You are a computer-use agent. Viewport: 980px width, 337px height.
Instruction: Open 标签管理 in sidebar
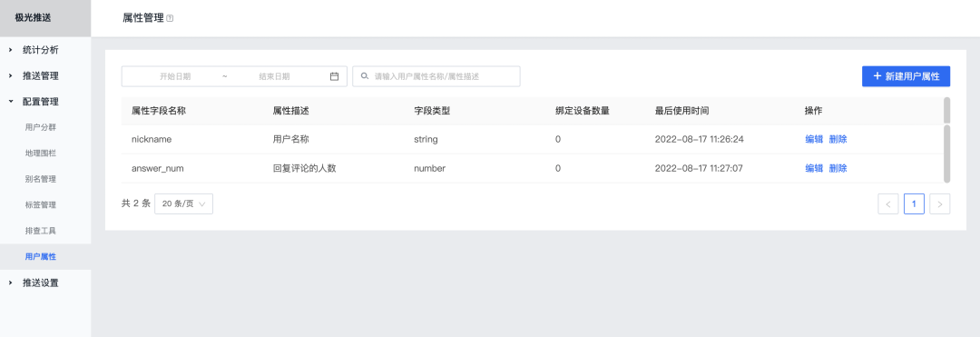click(41, 205)
